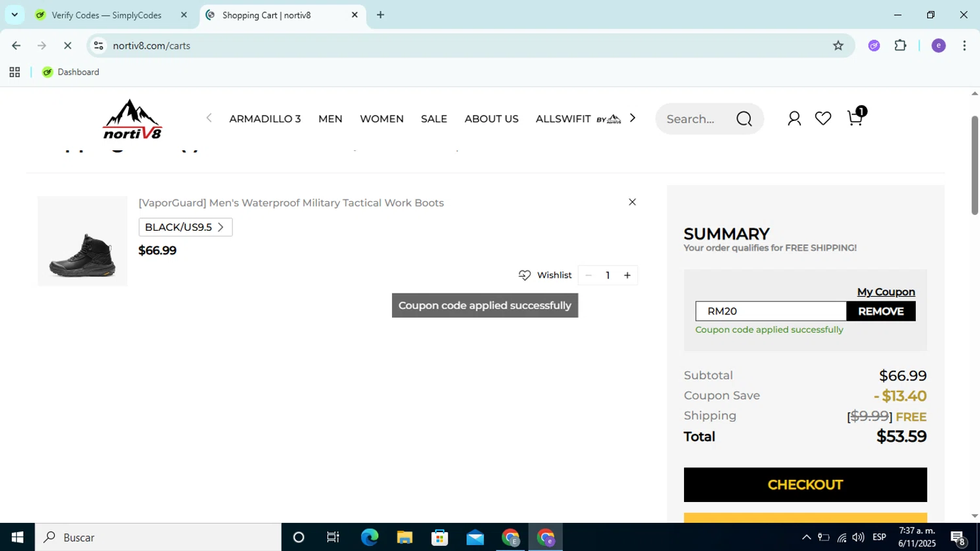Open the tab search dropdown
980x551 pixels.
click(14, 14)
